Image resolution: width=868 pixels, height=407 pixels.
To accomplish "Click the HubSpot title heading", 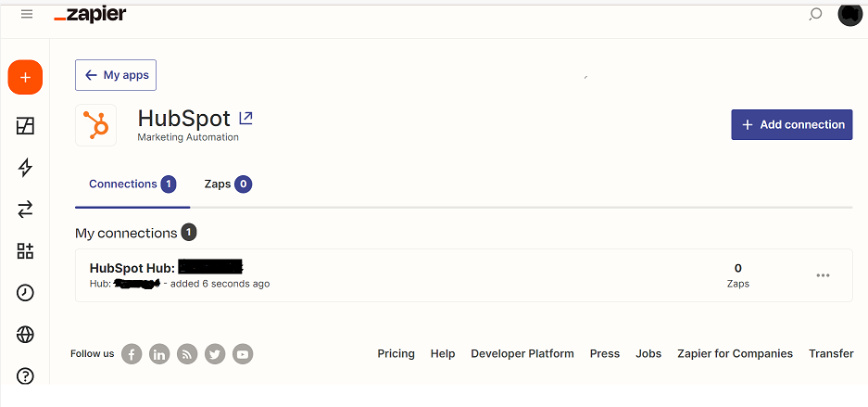I will (x=183, y=118).
